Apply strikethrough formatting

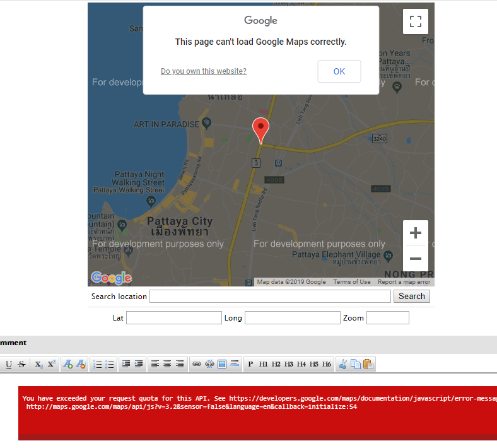point(21,364)
